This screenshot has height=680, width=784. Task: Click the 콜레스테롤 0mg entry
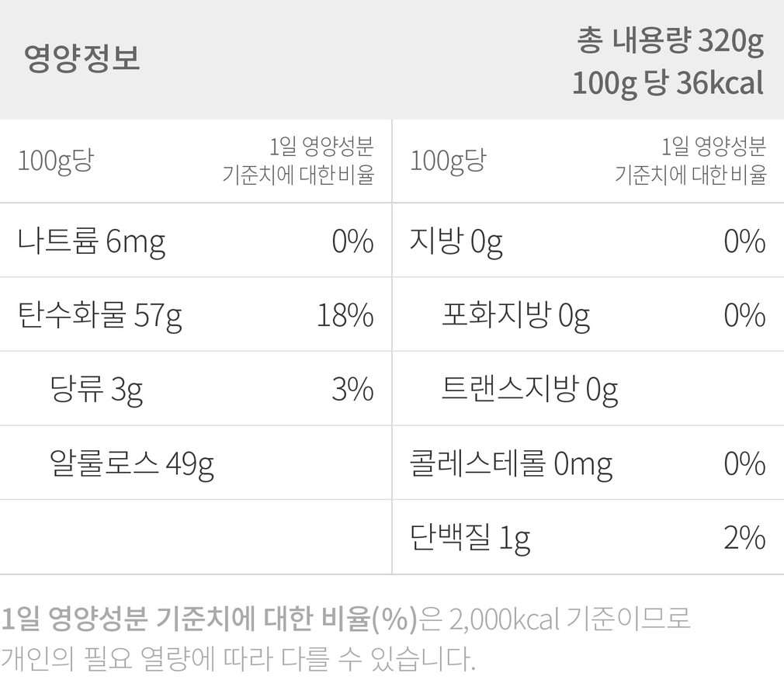pyautogui.click(x=511, y=464)
